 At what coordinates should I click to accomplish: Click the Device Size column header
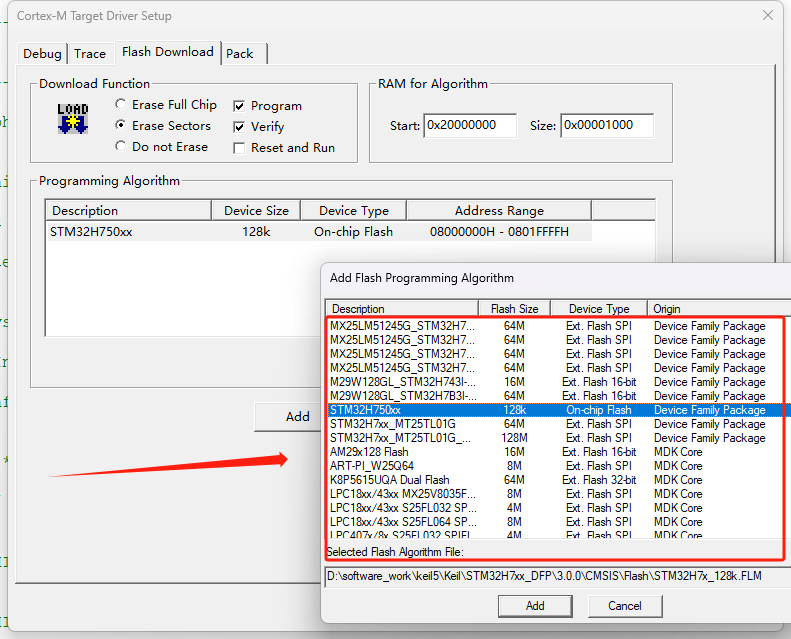point(256,210)
